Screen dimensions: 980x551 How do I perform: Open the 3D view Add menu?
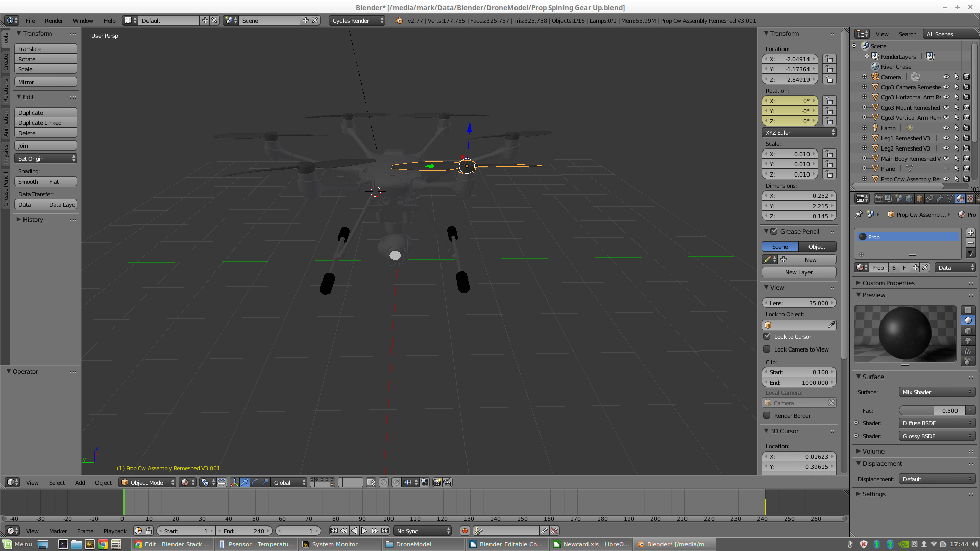(80, 482)
